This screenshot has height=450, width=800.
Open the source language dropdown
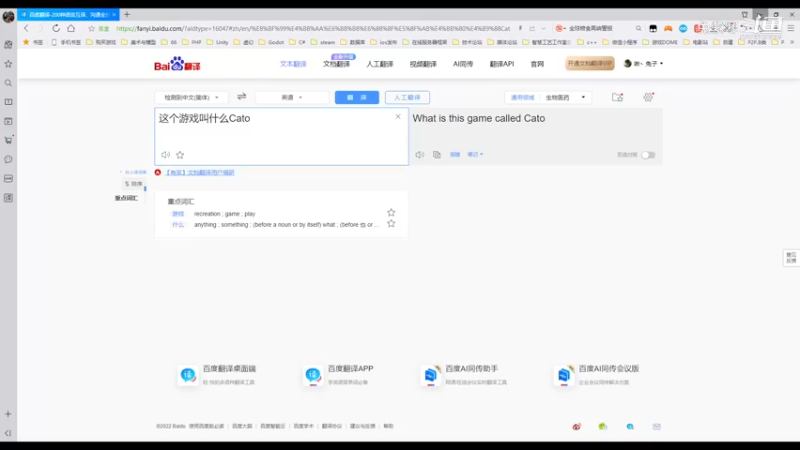point(191,97)
